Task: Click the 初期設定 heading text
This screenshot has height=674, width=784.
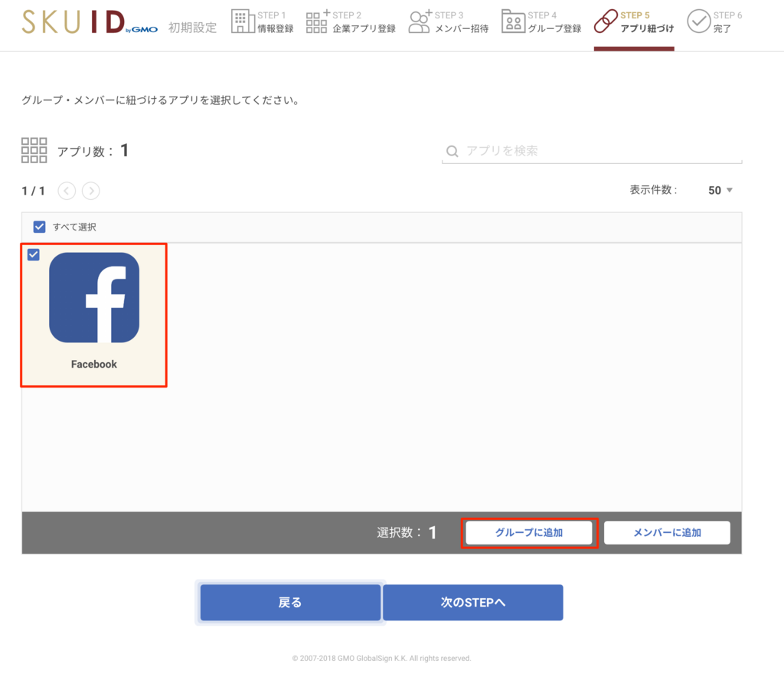Action: [x=192, y=28]
